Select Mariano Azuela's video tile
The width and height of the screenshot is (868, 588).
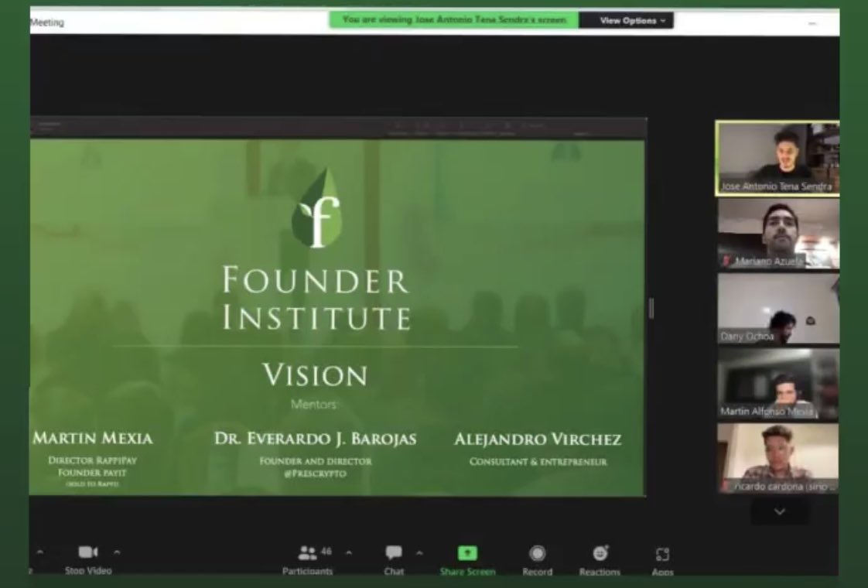(778, 234)
